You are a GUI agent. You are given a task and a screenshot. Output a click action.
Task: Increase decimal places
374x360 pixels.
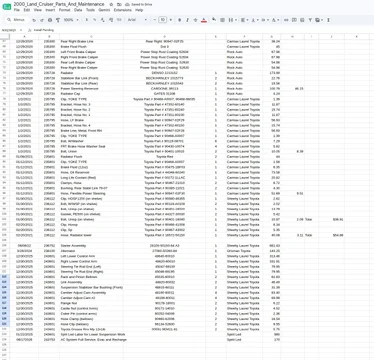click(x=111, y=20)
